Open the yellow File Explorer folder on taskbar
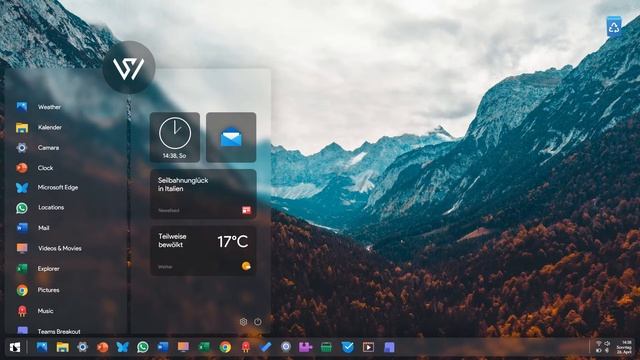This screenshot has height=360, width=640. [62, 347]
